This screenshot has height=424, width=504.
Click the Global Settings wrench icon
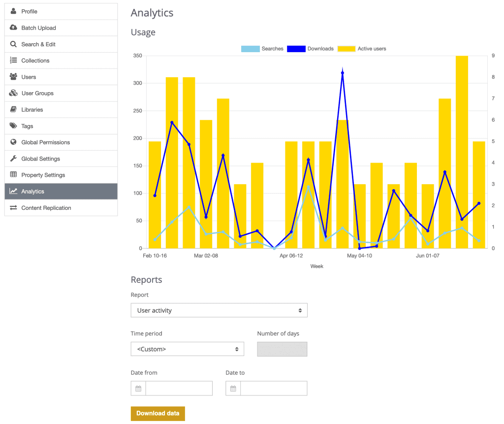(13, 158)
